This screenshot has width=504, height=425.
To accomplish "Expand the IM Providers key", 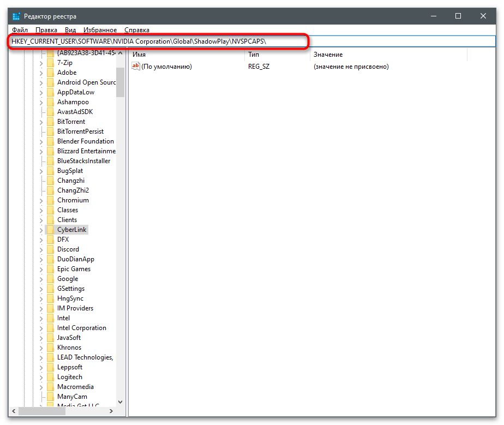I will [x=41, y=309].
